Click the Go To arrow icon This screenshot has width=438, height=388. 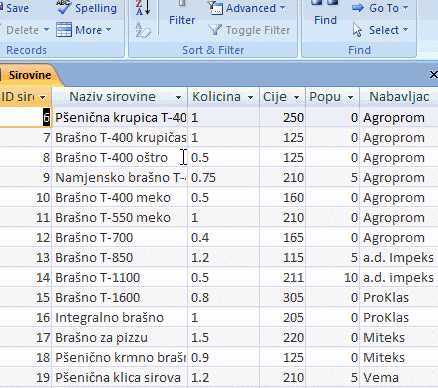(x=358, y=8)
